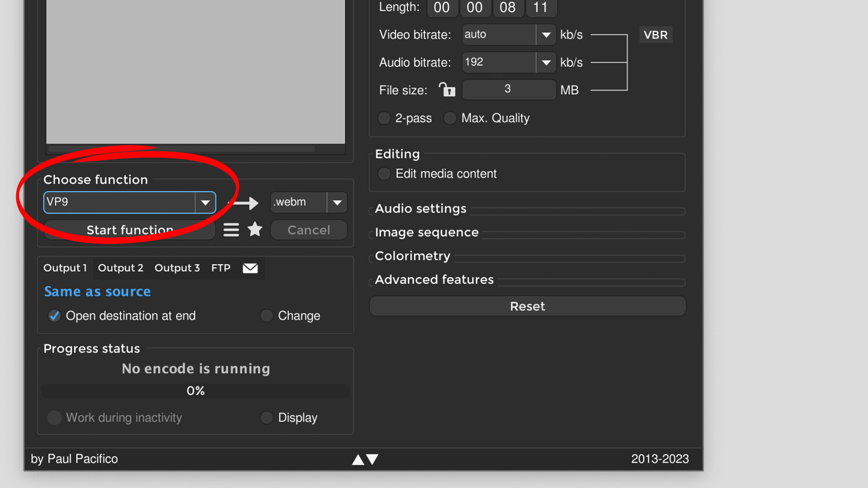This screenshot has width=868, height=488.
Task: Click the File size input field
Action: [x=509, y=89]
